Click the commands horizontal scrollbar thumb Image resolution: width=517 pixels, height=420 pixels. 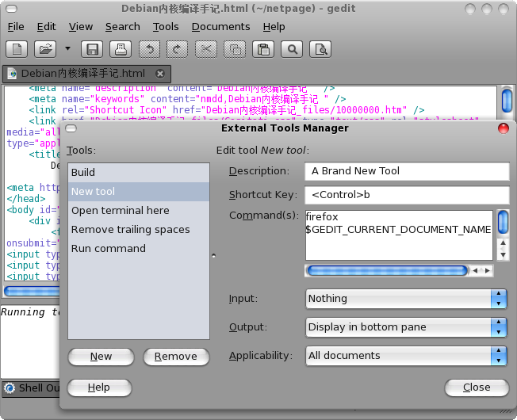click(x=387, y=271)
